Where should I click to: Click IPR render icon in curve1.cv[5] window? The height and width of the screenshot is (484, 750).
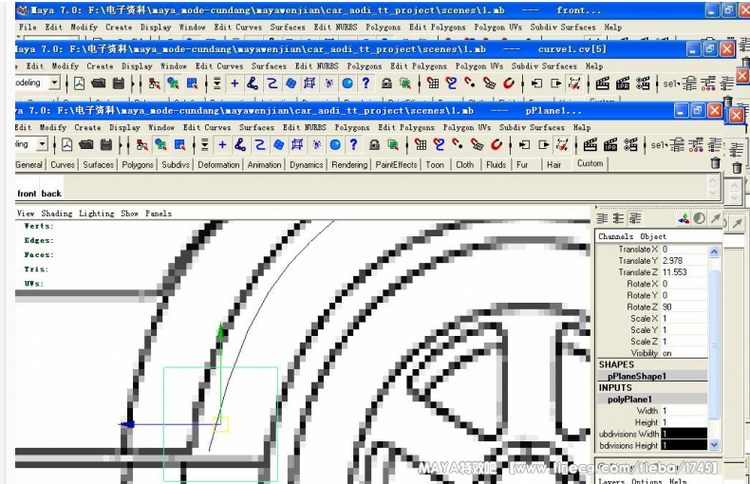coord(623,83)
